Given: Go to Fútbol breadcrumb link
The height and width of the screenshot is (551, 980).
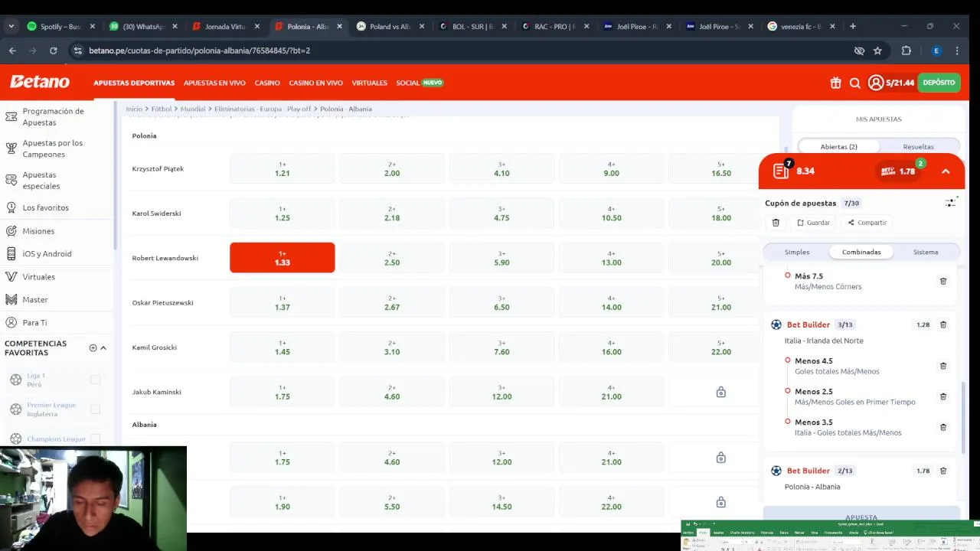Looking at the screenshot, I should [162, 109].
